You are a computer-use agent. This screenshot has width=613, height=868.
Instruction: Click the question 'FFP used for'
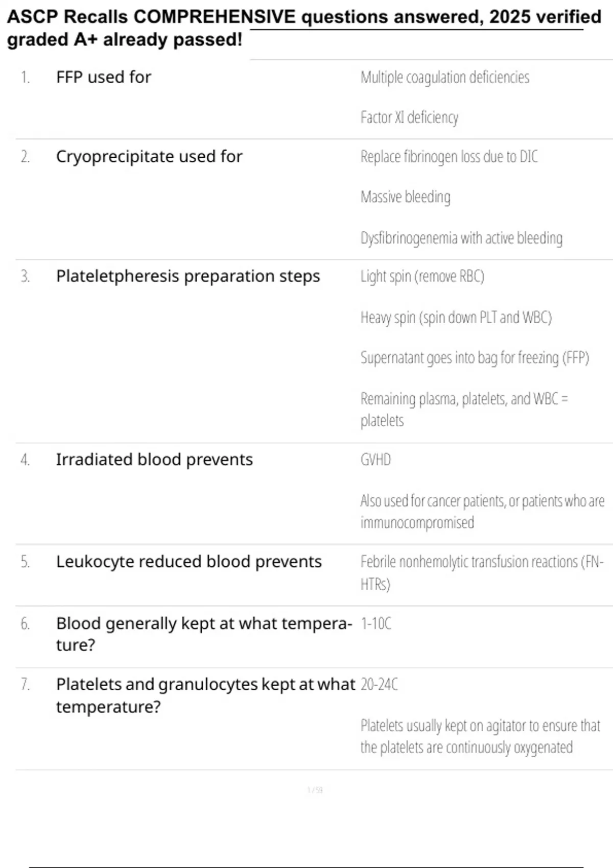104,77
